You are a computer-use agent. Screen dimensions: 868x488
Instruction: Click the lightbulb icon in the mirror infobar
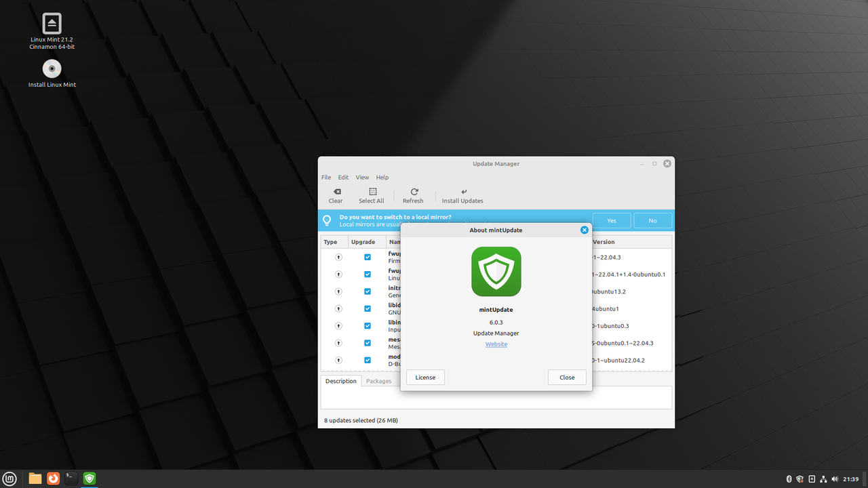tap(327, 220)
